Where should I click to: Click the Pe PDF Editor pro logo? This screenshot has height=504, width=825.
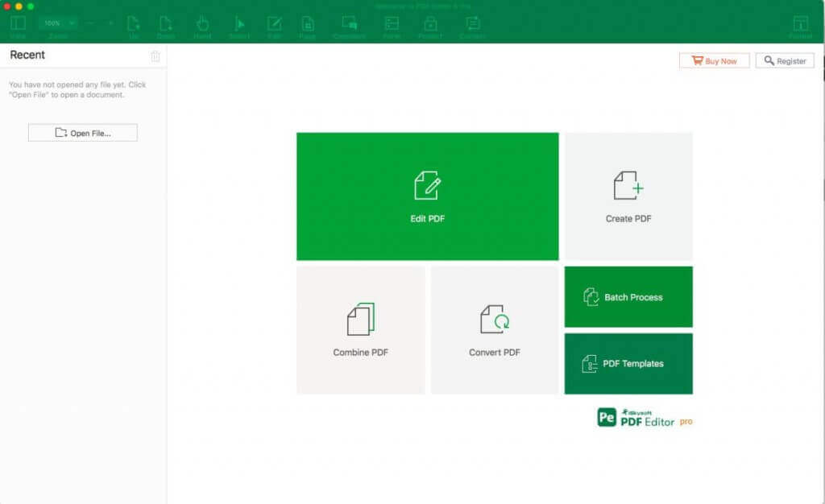(645, 419)
